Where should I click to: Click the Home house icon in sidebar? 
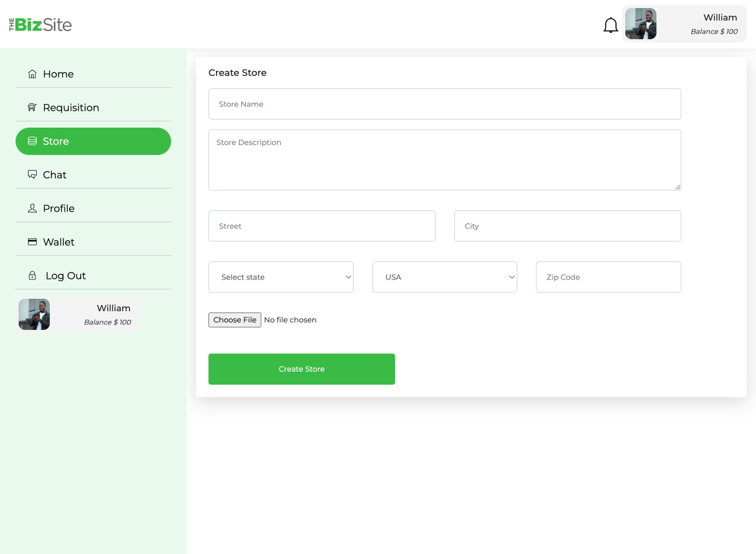click(x=32, y=74)
